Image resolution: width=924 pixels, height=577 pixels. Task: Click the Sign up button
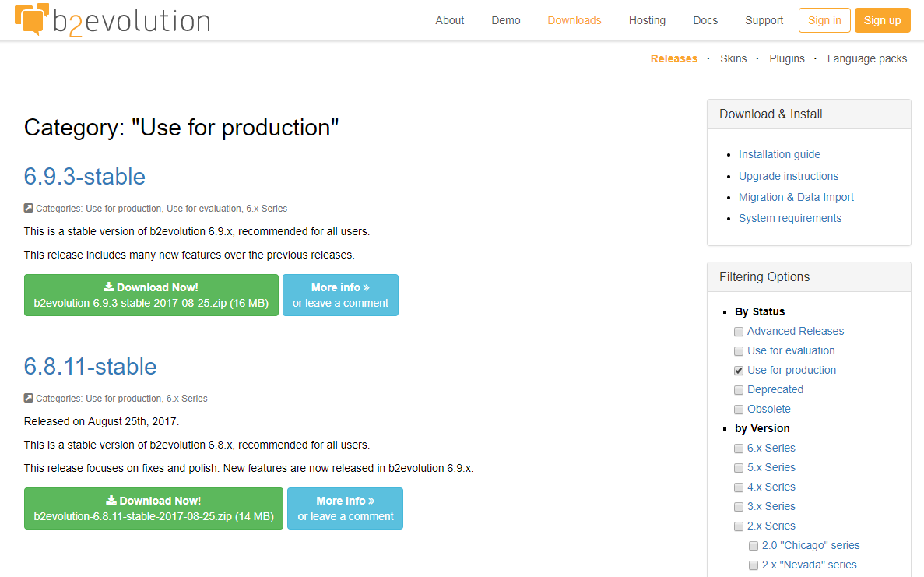(x=882, y=20)
